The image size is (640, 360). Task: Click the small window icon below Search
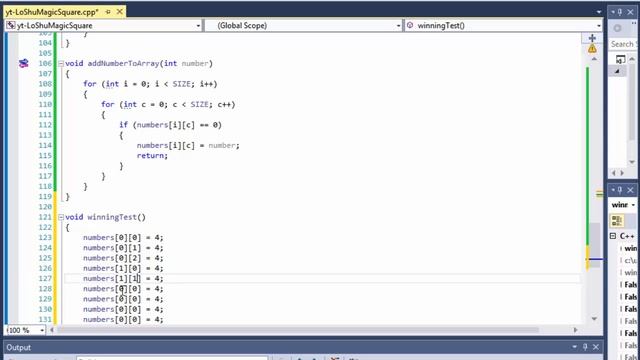[620, 60]
